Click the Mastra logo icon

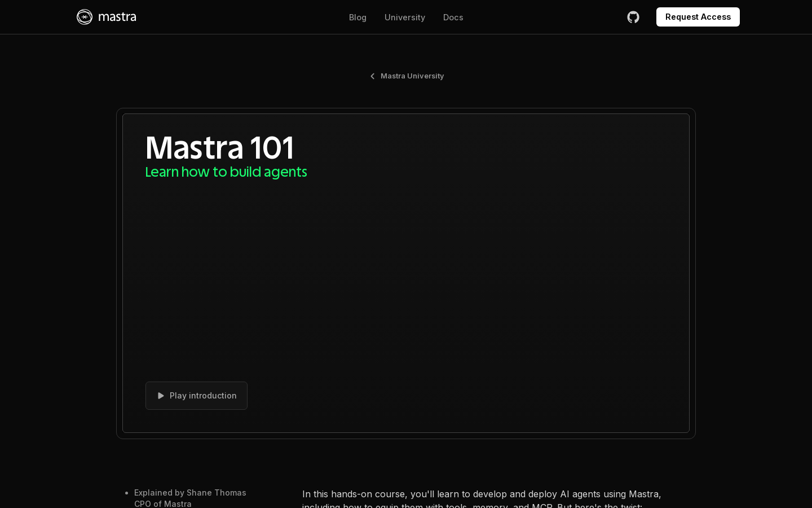click(x=85, y=17)
